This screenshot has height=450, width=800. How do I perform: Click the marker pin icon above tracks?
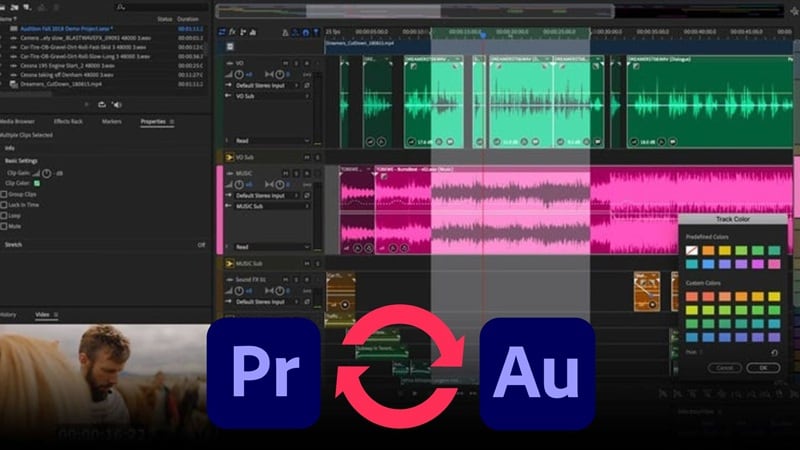(316, 33)
